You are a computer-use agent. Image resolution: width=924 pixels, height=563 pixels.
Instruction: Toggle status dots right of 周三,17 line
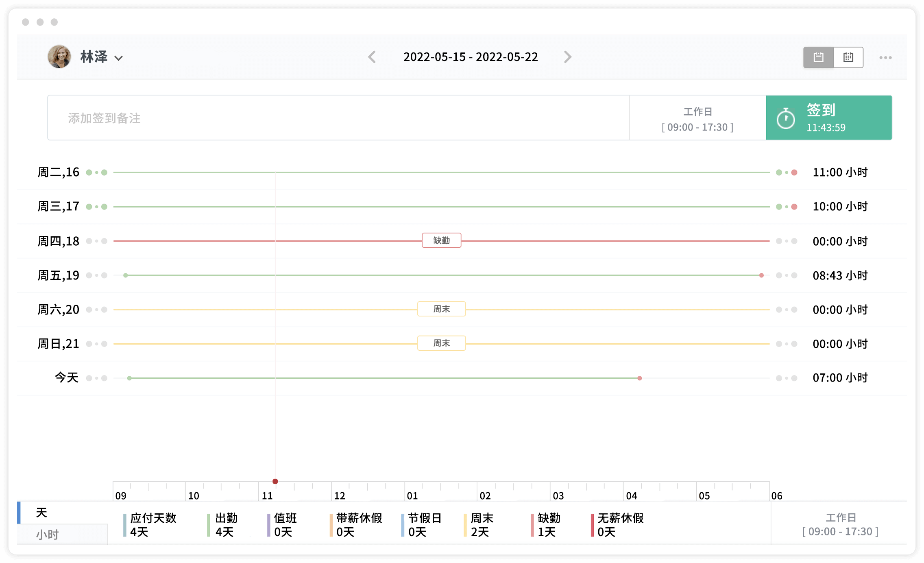click(786, 207)
